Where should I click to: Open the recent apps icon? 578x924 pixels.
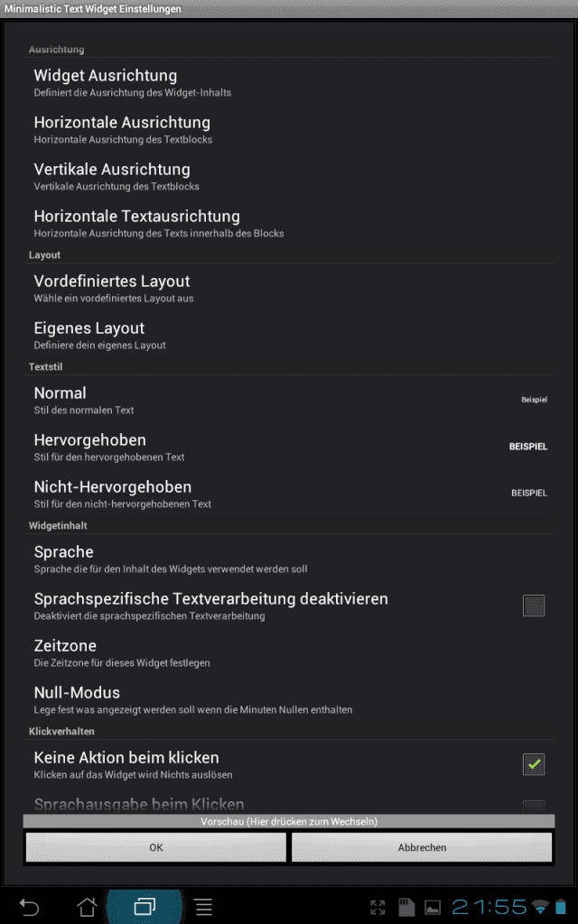(144, 906)
